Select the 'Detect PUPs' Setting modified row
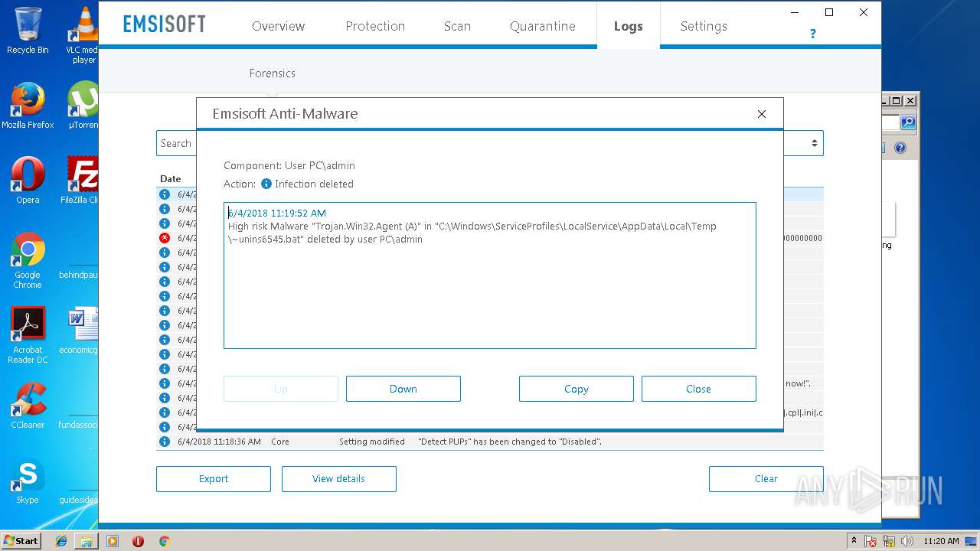The height and width of the screenshot is (551, 980). 490,442
